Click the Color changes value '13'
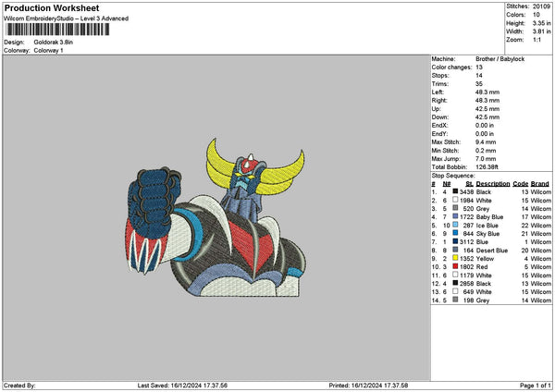Viewport: 555px width, 392px height. point(479,67)
